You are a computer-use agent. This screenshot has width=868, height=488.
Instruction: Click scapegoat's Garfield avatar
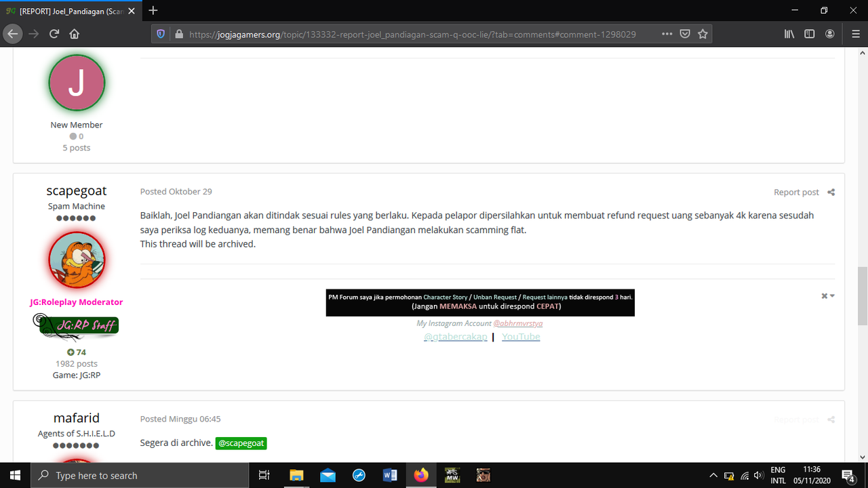pos(77,260)
